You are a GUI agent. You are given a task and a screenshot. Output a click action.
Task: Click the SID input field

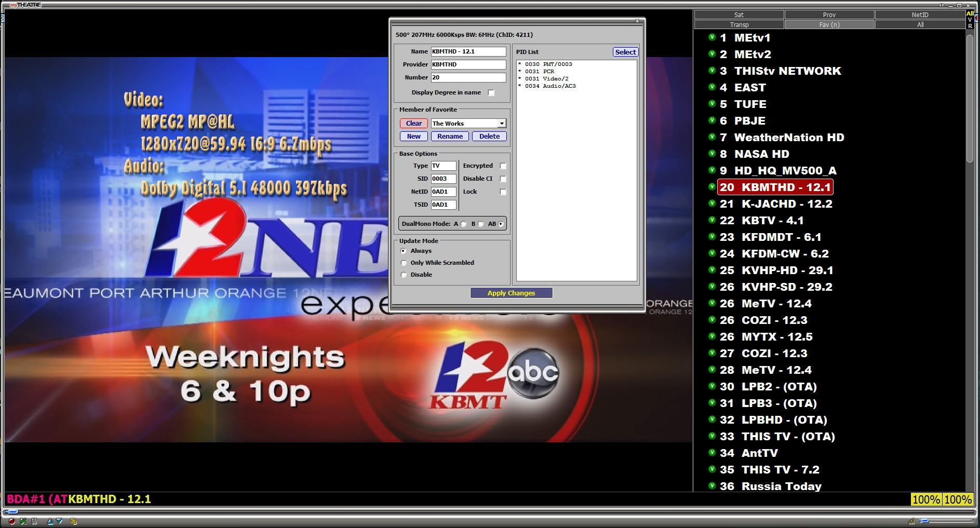click(444, 179)
